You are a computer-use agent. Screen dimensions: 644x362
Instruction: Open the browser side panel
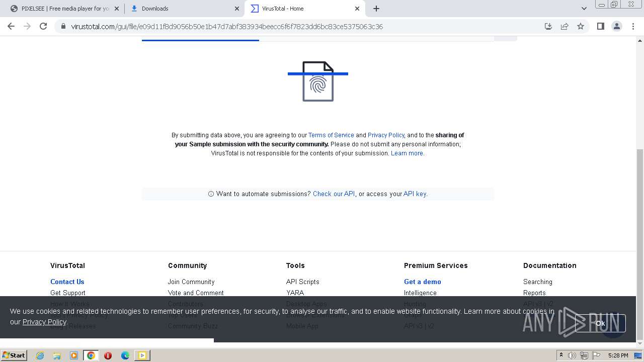click(600, 26)
